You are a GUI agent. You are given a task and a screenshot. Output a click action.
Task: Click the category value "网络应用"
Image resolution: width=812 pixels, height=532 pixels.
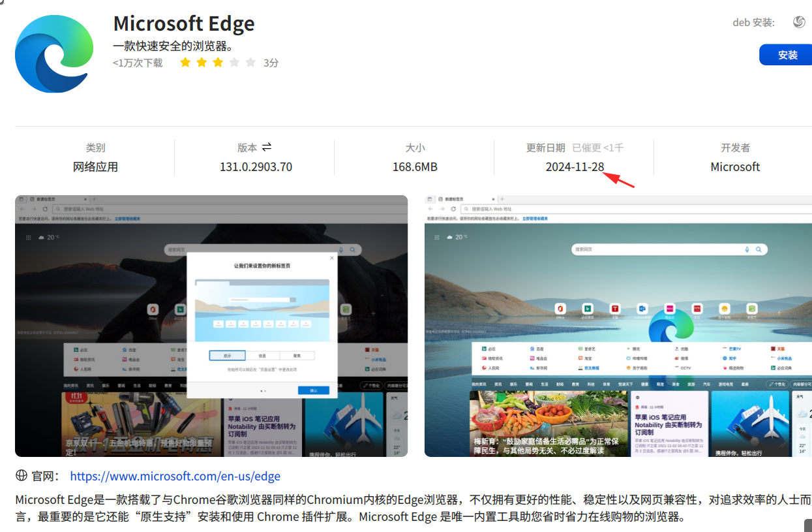tap(95, 167)
